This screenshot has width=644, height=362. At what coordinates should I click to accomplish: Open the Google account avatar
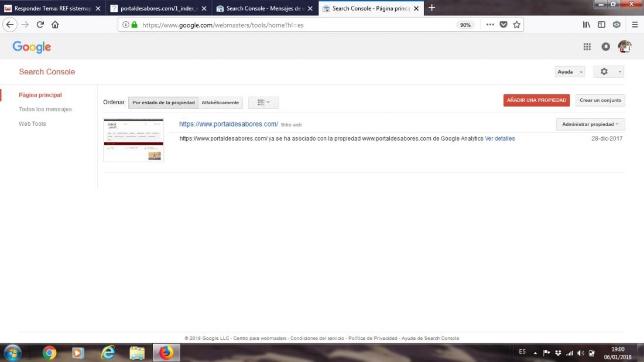tap(625, 46)
